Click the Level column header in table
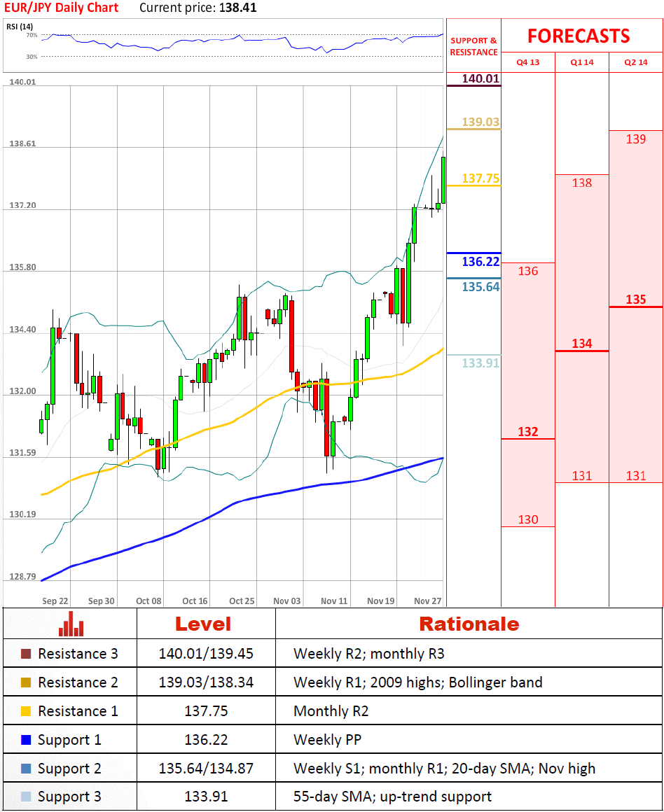The image size is (664, 812). tap(202, 624)
